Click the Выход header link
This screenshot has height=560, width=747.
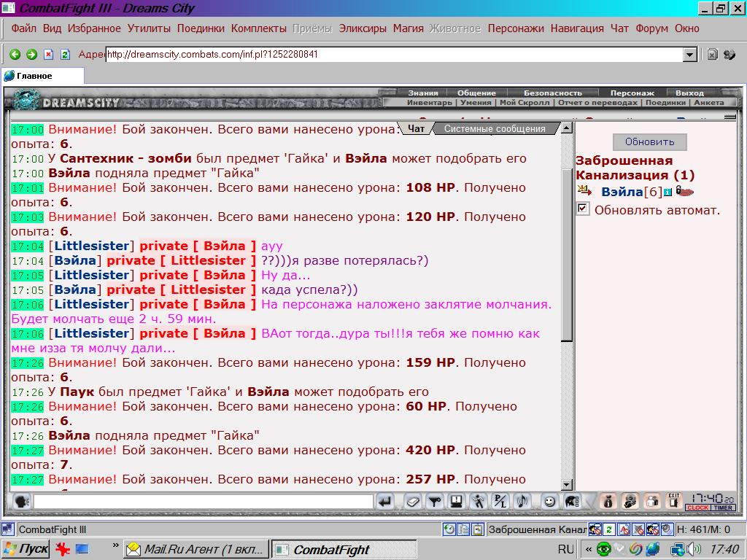689,93
